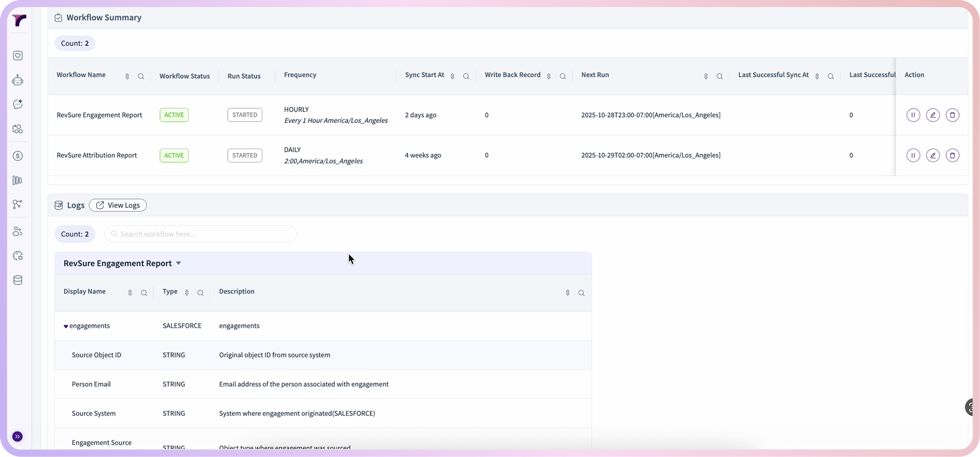Pause the RevSure Attribution Report workflow
This screenshot has height=457, width=980.
(x=913, y=155)
